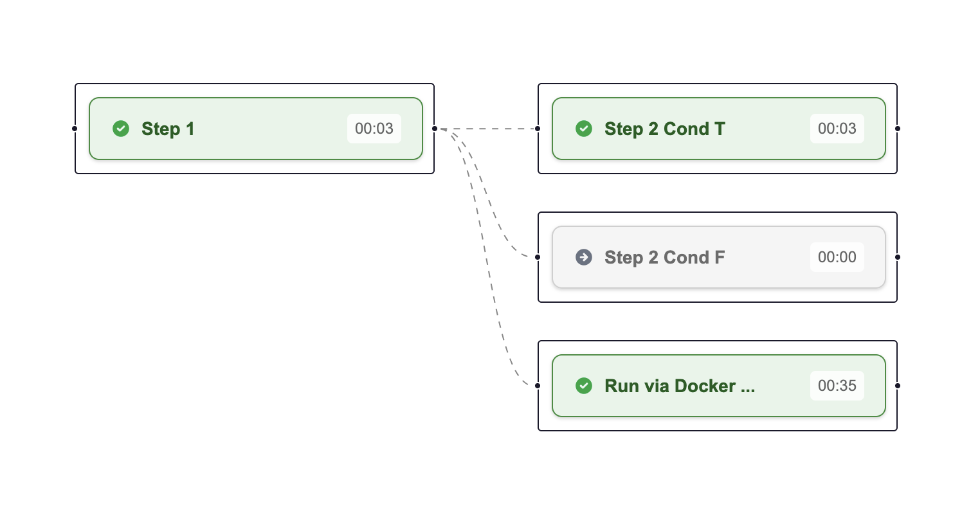The image size is (980, 531).
Task: Open the Step 2 Cond T node
Action: pos(664,129)
